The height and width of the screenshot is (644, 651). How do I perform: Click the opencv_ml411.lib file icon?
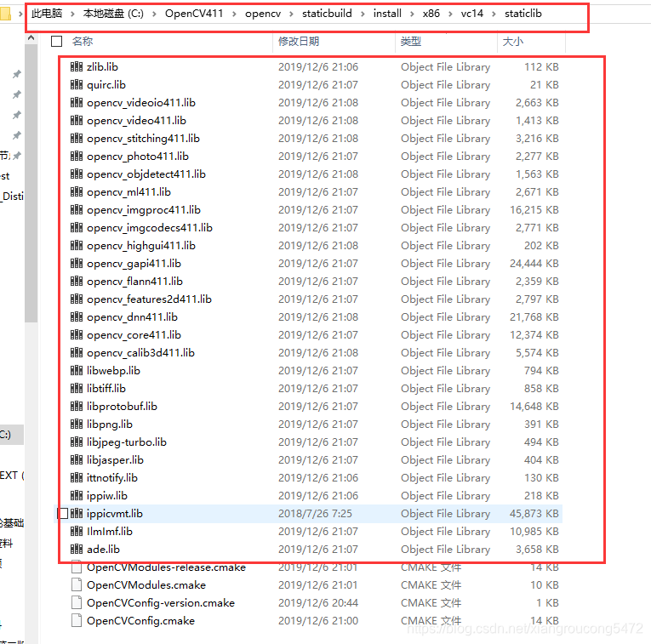click(77, 191)
